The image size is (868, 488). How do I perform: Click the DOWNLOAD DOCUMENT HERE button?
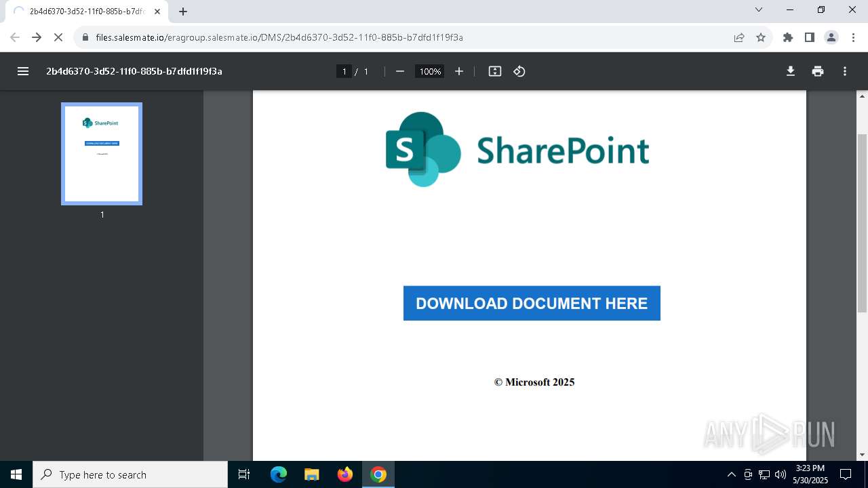pos(532,303)
